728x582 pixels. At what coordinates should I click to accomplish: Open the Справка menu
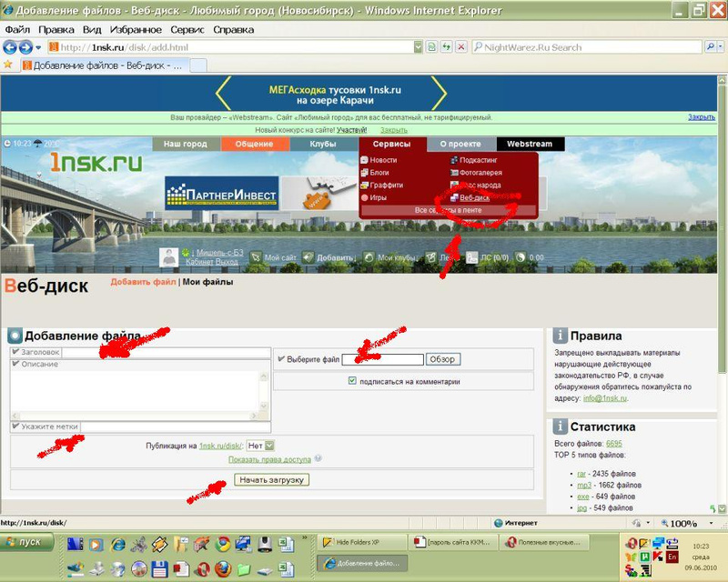pyautogui.click(x=234, y=30)
